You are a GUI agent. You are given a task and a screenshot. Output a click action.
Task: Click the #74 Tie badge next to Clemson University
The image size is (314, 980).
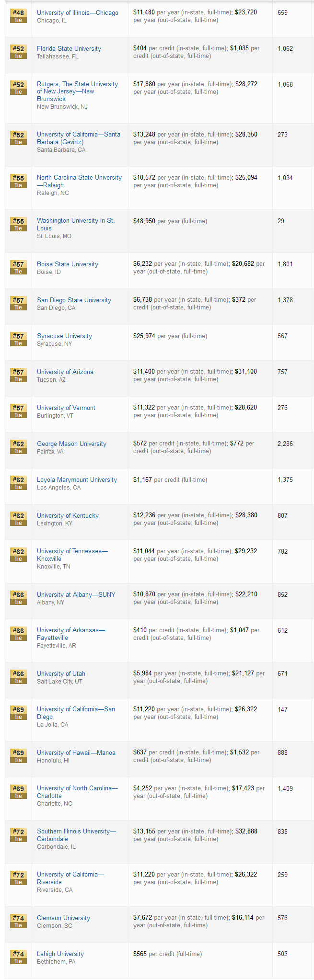tap(18, 922)
